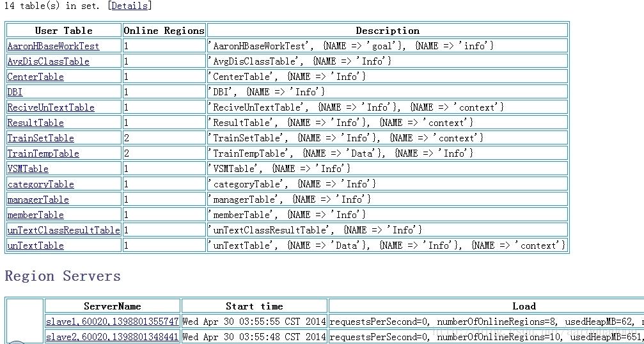Click the DBI description cell
The height and width of the screenshot is (344, 644).
(x=388, y=92)
